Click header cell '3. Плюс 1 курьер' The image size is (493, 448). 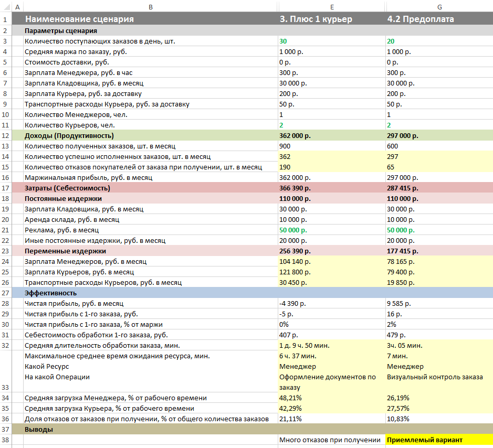tap(316, 19)
